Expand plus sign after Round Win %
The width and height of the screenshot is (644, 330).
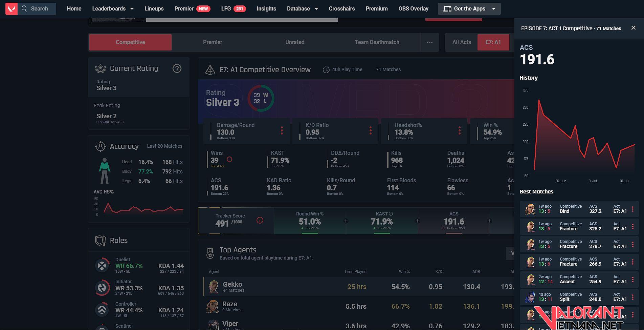coord(346,221)
